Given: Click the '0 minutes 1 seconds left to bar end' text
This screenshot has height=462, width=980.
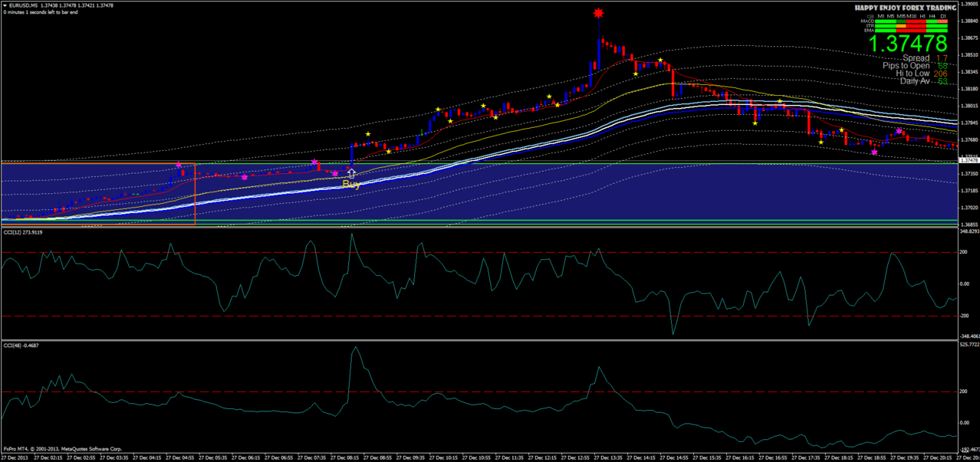Looking at the screenshot, I should click(x=41, y=13).
